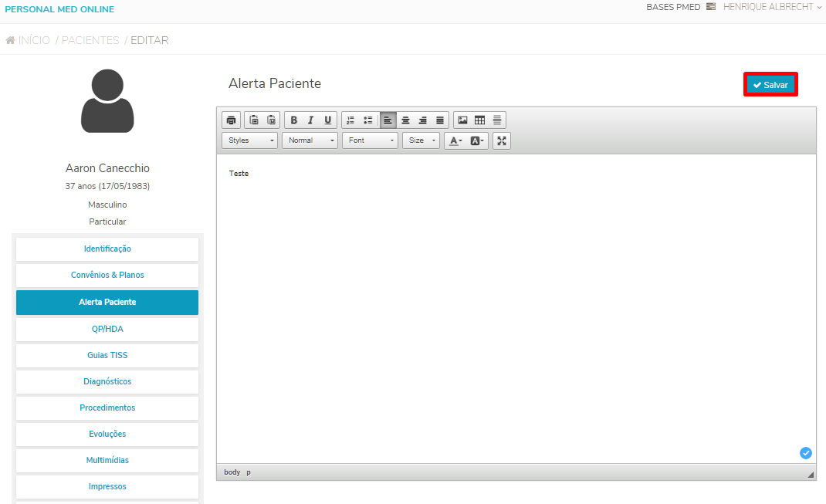Viewport: 826px width, 504px height.
Task: Align text to the right
Action: tap(422, 120)
